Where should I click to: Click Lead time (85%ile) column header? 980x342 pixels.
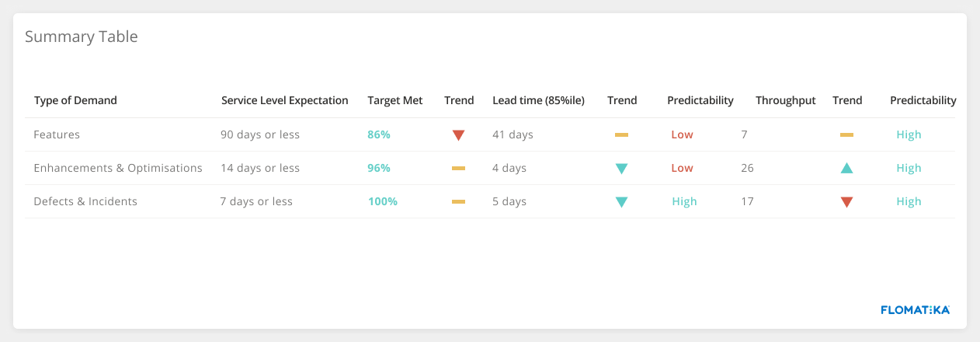538,100
